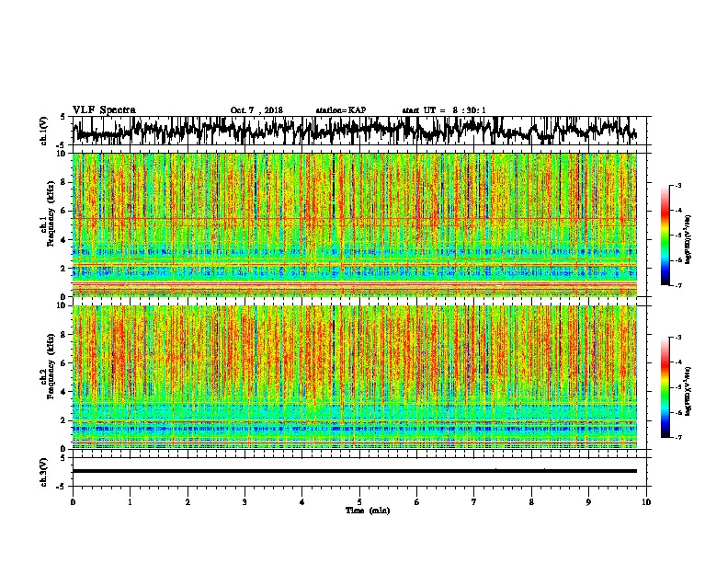Click the "7" tick label on Time axis

coord(474,502)
